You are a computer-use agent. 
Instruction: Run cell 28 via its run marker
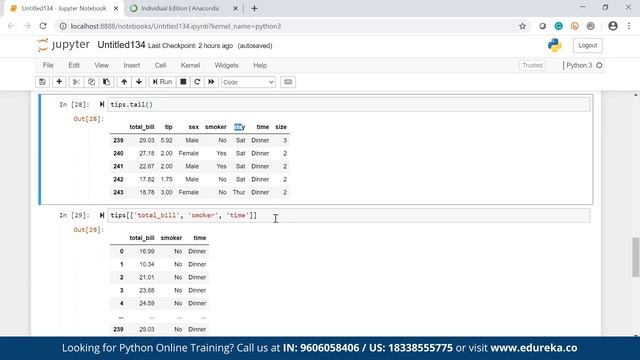(102, 104)
